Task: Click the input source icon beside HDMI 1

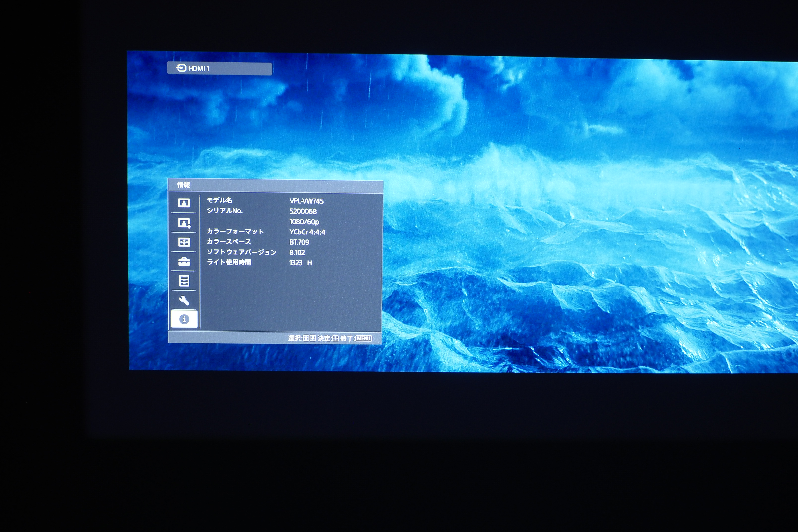Action: tap(181, 68)
